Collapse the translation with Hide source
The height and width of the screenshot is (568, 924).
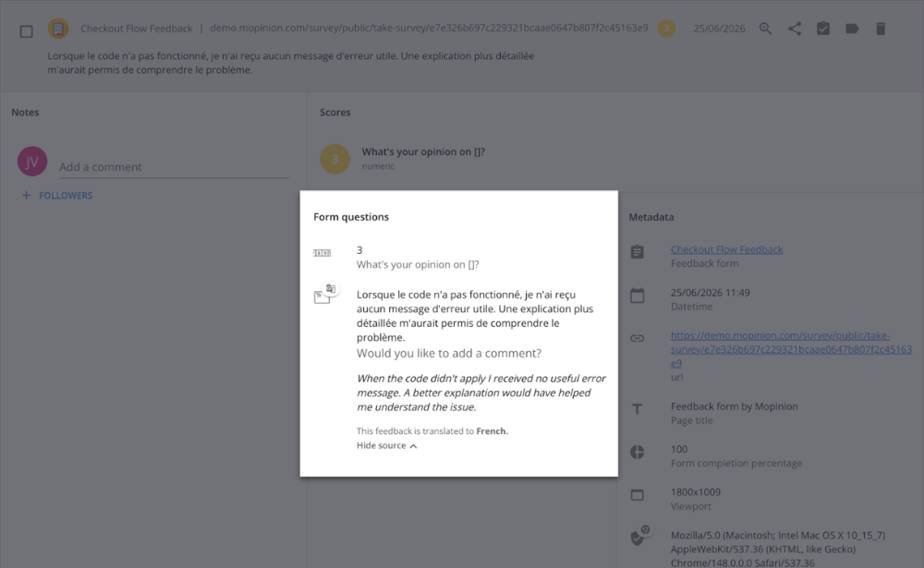pos(386,445)
